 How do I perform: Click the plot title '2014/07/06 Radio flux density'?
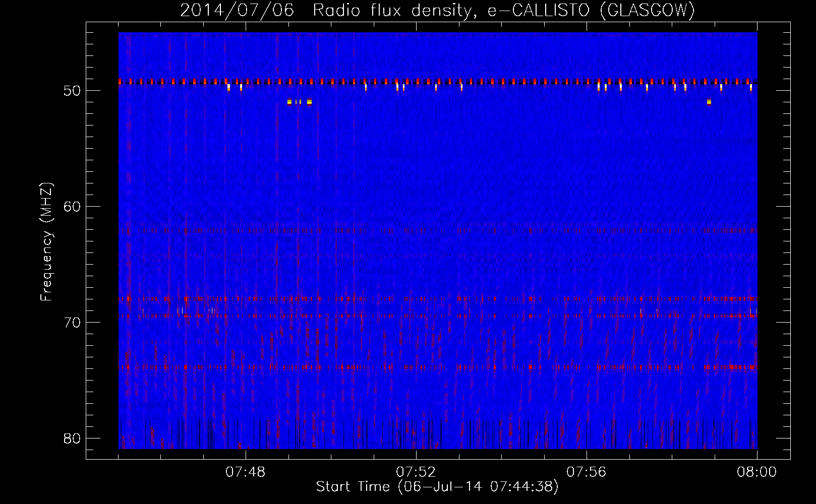click(x=437, y=10)
